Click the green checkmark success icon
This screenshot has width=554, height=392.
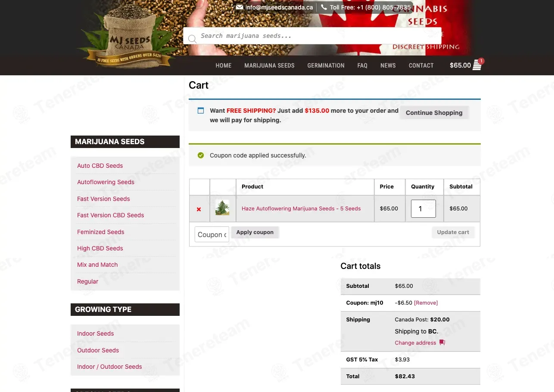click(201, 155)
